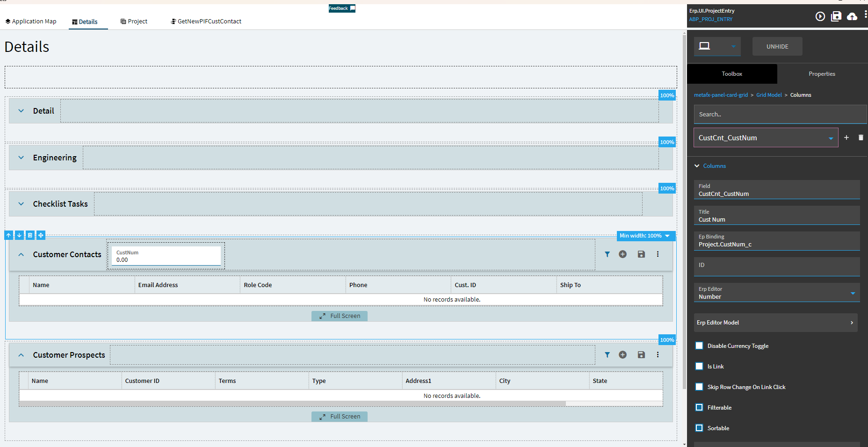Switch to the Toolbox tab
The width and height of the screenshot is (868, 447).
[732, 74]
